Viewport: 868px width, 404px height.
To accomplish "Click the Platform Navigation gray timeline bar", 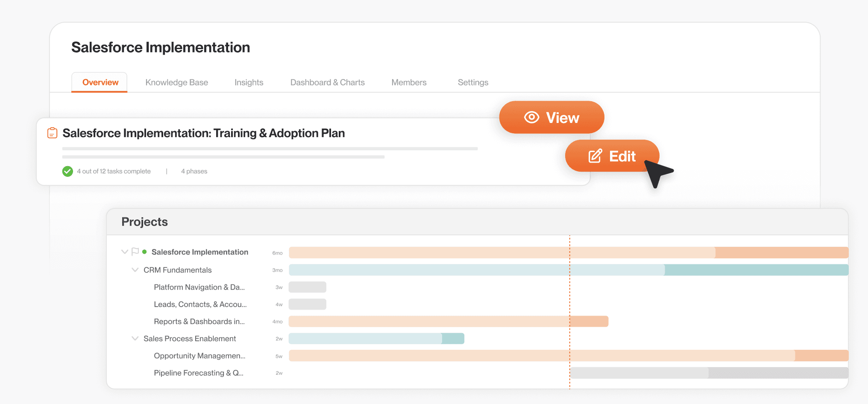I will [x=308, y=287].
